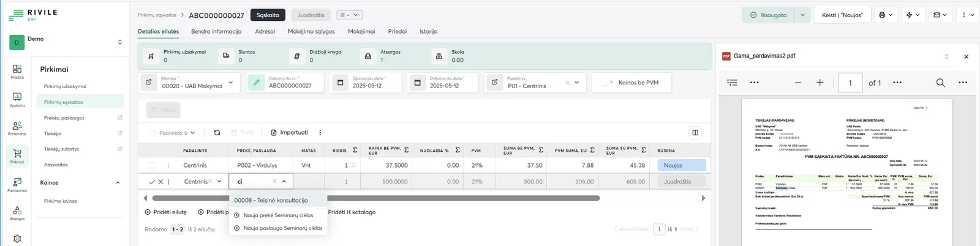Switch to the Mokėjimai tab

point(361,31)
